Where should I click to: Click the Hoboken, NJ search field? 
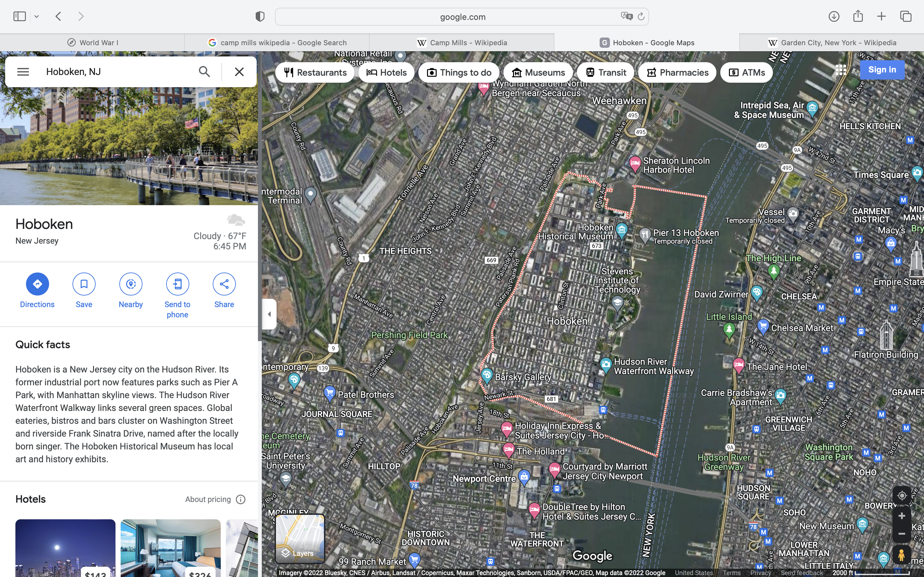[x=115, y=72]
